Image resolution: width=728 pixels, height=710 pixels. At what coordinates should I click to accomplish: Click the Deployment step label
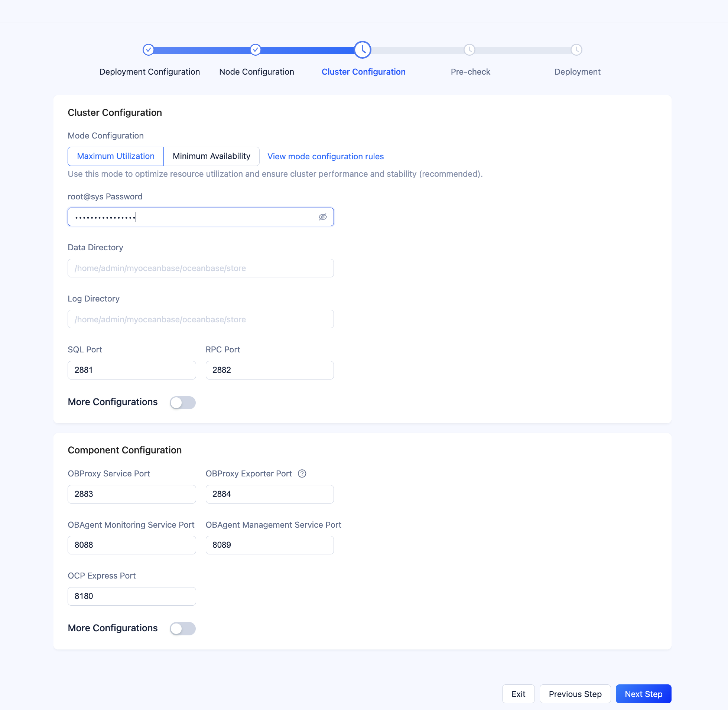577,72
